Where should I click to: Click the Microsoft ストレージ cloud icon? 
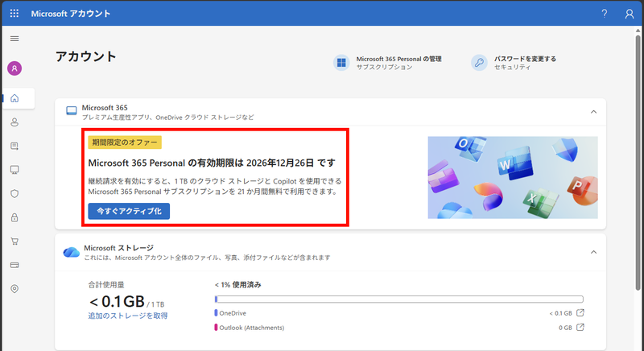click(x=72, y=252)
